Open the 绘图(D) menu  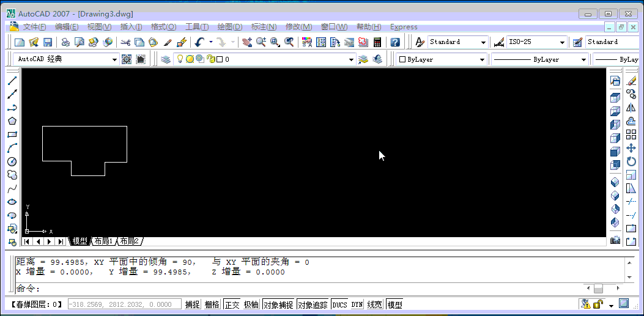click(230, 27)
